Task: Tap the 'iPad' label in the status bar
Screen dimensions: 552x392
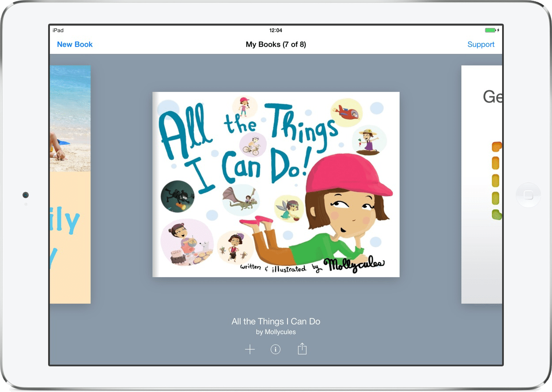Action: [58, 30]
